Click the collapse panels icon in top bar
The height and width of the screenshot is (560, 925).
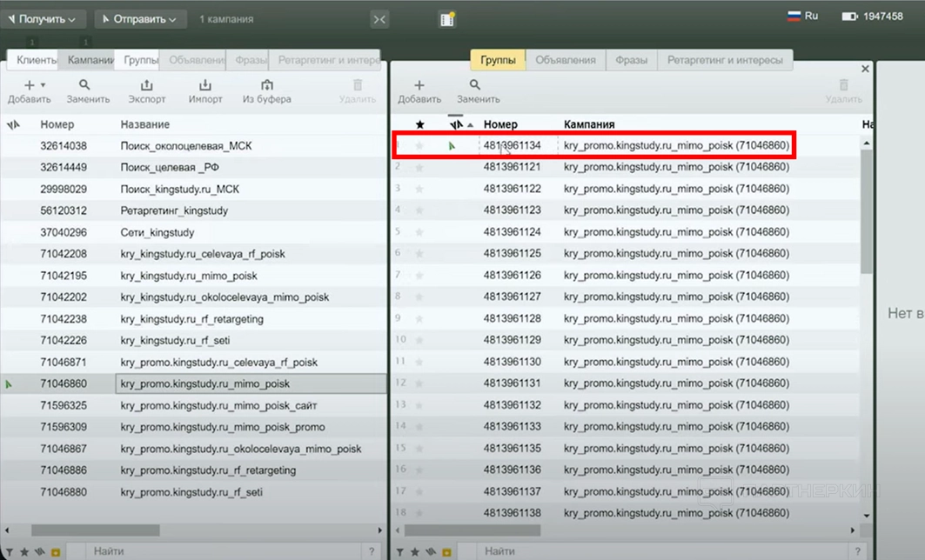pos(379,19)
